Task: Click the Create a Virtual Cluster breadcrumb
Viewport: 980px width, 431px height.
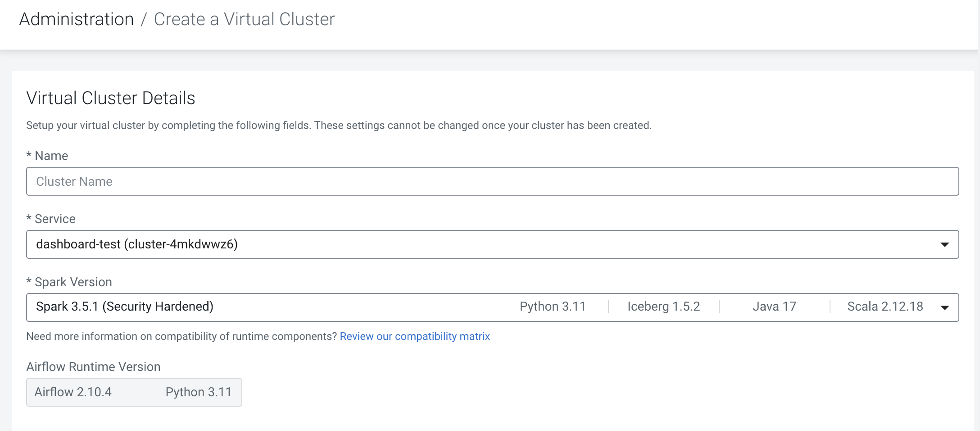Action: pyautogui.click(x=244, y=19)
